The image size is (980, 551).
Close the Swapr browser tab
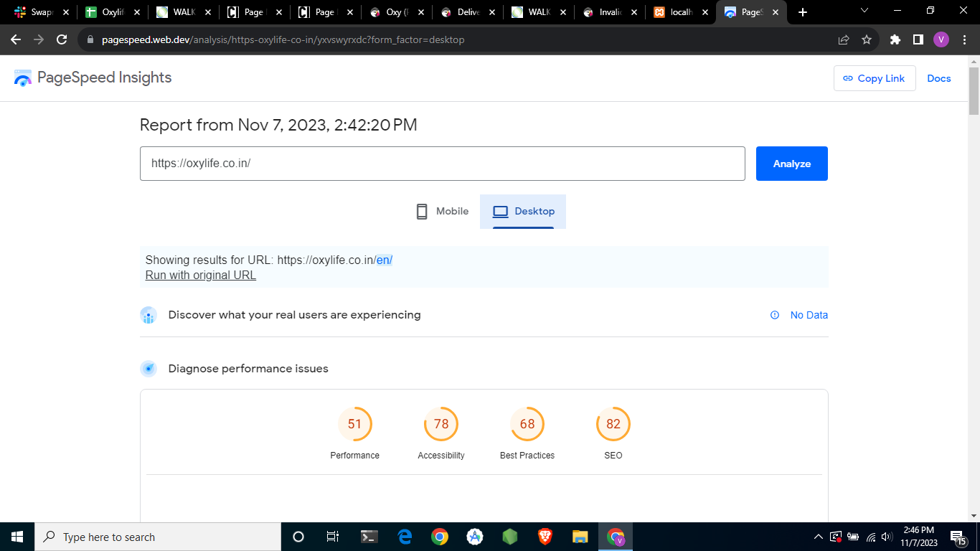(65, 12)
